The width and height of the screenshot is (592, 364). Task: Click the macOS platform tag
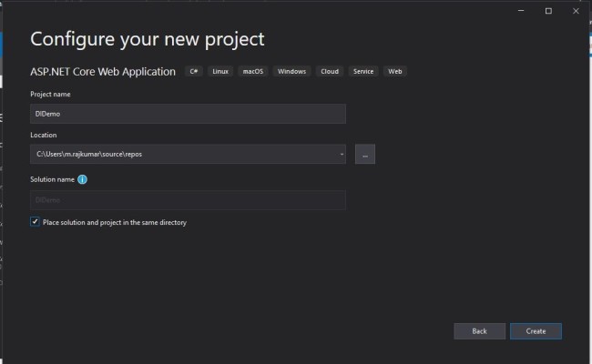pos(253,71)
